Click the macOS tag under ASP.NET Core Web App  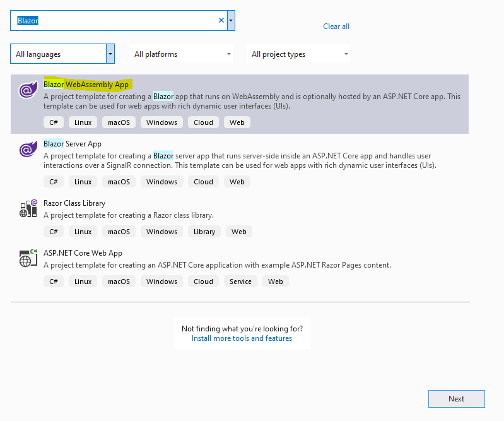[x=119, y=282]
